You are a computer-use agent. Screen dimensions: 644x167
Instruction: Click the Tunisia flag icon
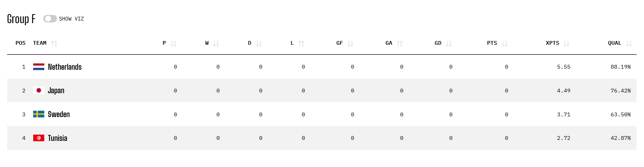39,138
